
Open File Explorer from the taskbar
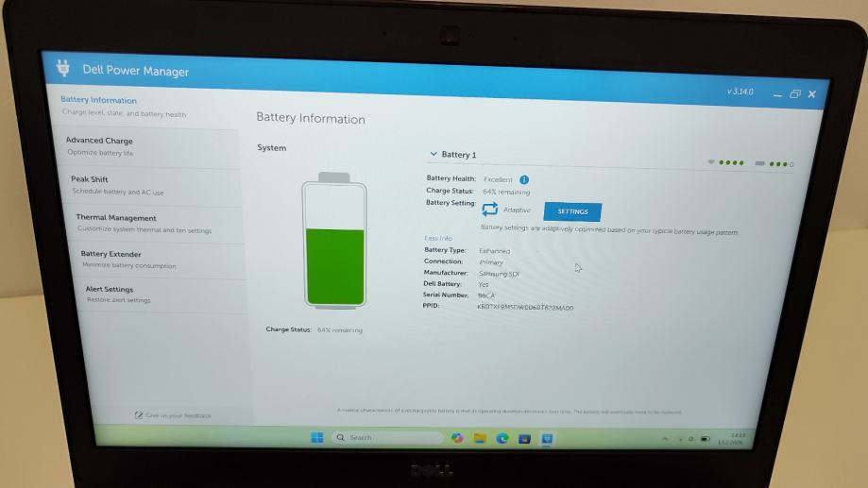(480, 439)
